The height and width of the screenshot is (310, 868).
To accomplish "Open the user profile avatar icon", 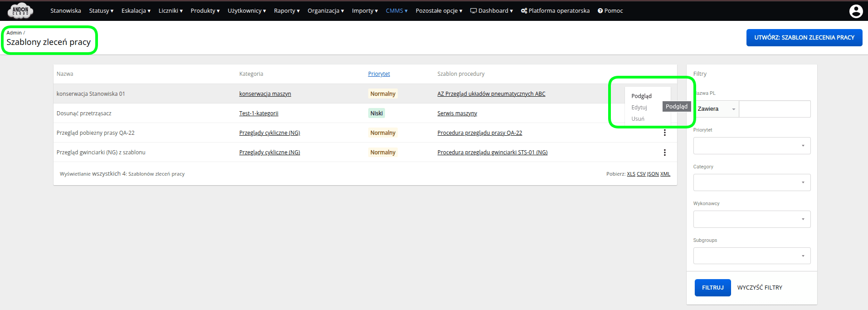I will click(856, 11).
